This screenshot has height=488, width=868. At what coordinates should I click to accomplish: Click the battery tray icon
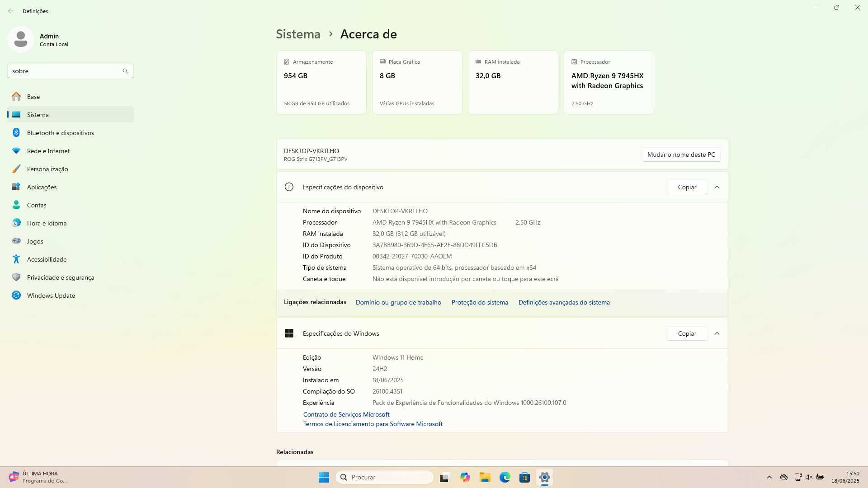(x=820, y=477)
